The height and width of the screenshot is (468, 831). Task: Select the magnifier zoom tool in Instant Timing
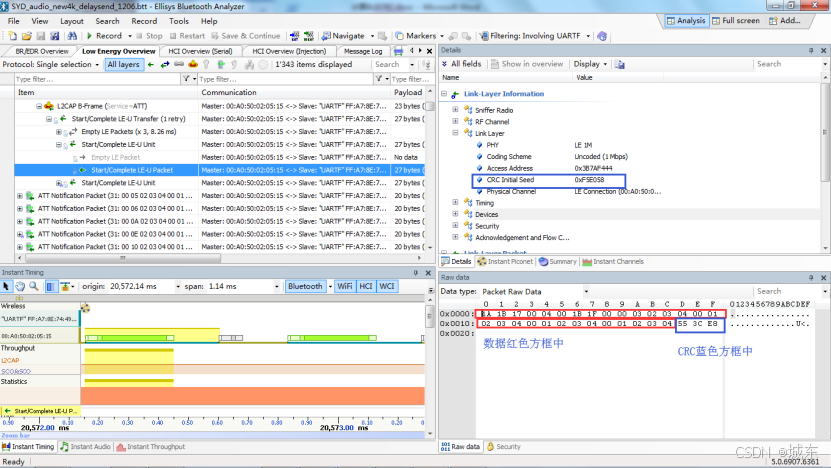(33, 286)
